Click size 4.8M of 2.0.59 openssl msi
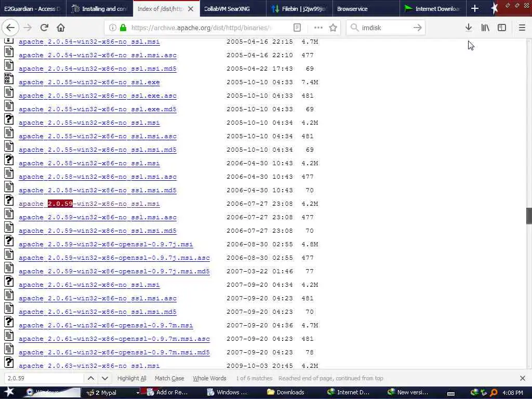The height and width of the screenshot is (399, 532). pos(310,244)
